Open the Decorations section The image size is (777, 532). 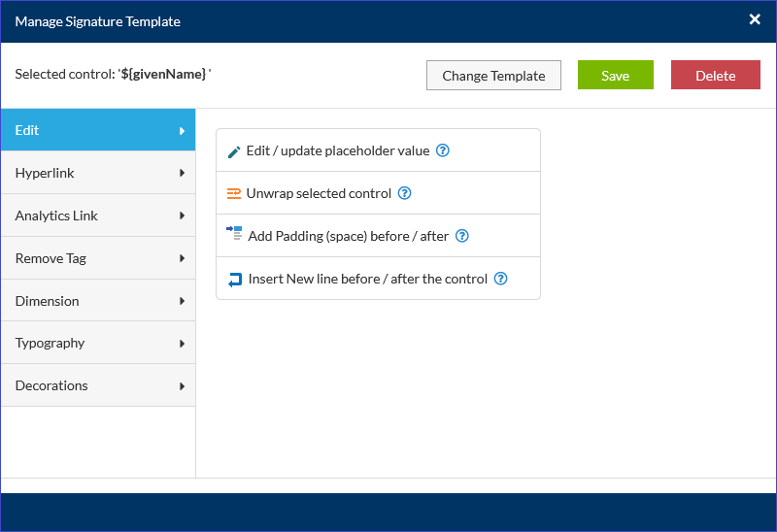(x=97, y=385)
